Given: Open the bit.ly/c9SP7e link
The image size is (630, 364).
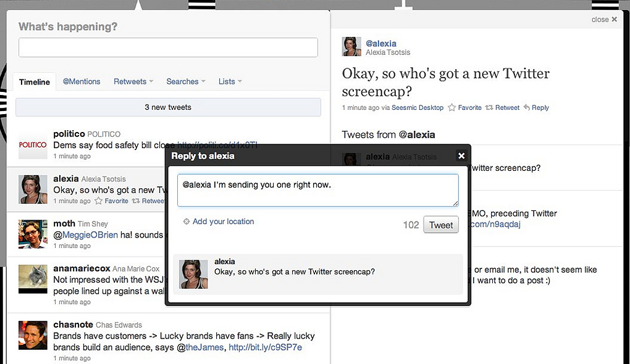Looking at the screenshot, I should point(265,348).
